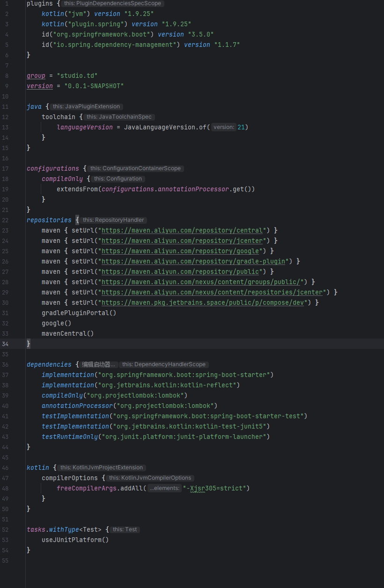This screenshot has height=588, width=384.
Task: Open the nexus/content/repositories/jcenter URL link
Action: coord(212,292)
